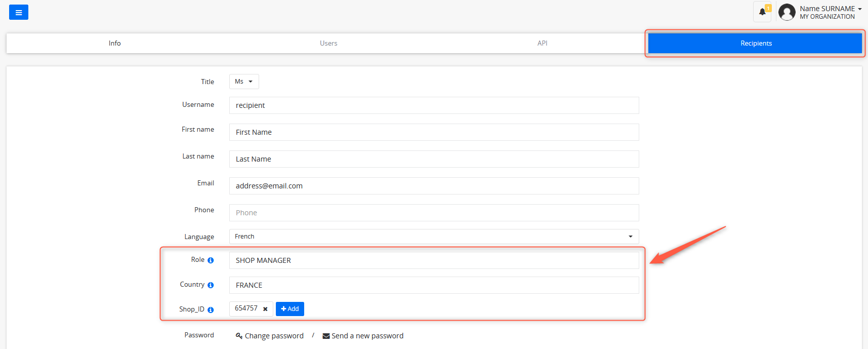The width and height of the screenshot is (868, 349).
Task: Click into the Last name field
Action: (x=434, y=159)
